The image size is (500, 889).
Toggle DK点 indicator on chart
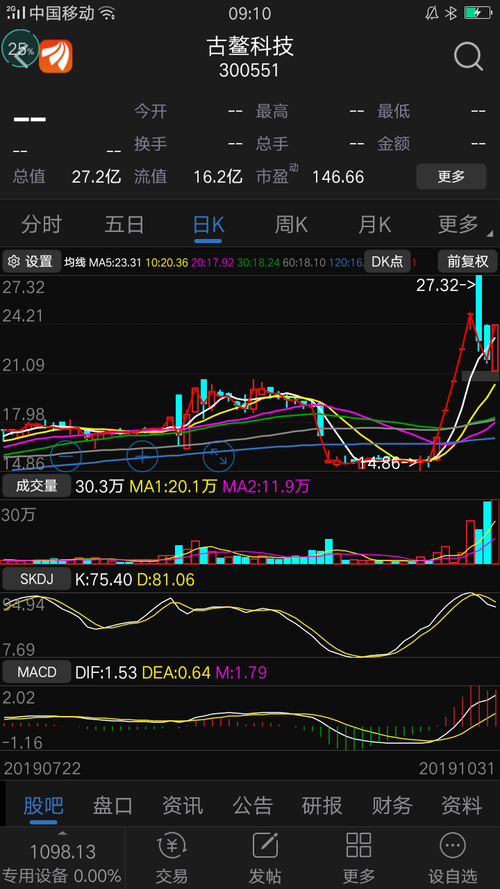point(387,261)
